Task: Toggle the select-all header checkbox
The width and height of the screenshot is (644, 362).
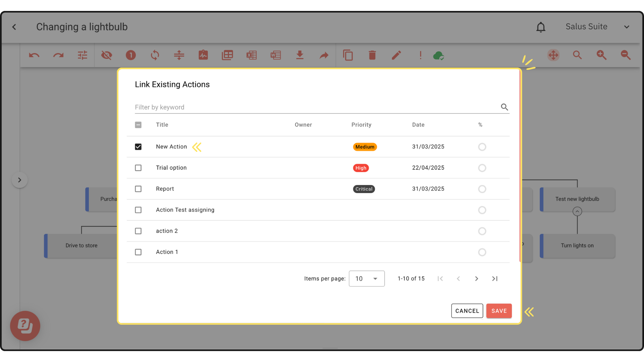Action: (138, 125)
